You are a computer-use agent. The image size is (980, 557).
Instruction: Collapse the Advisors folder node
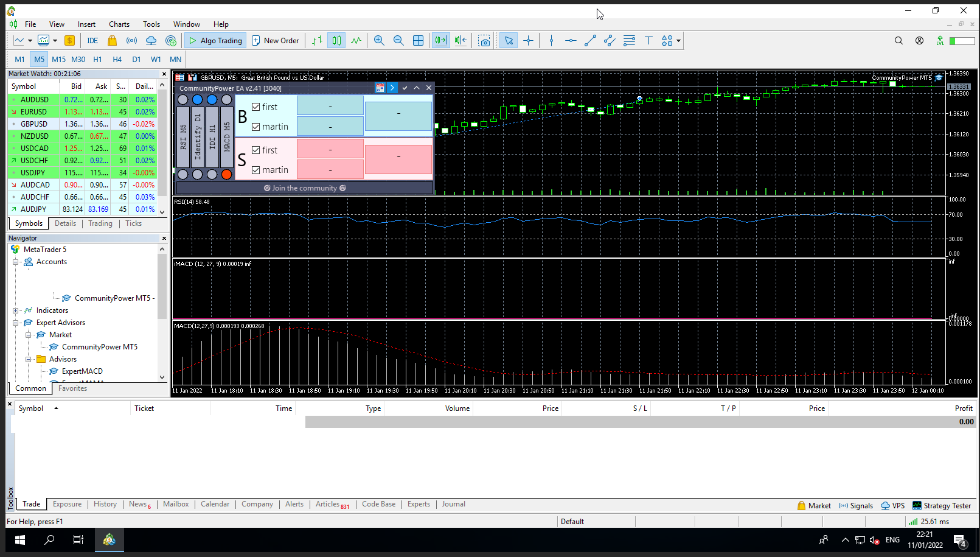coord(29,359)
